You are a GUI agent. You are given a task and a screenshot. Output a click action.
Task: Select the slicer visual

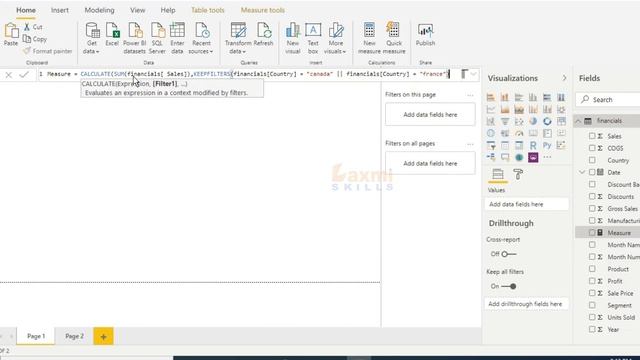491,145
